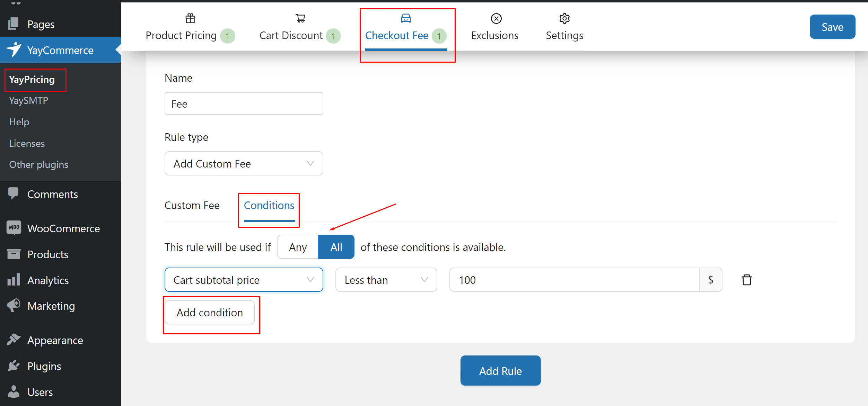Click the Exclusions circled-x icon
The image size is (868, 406).
pos(496,18)
